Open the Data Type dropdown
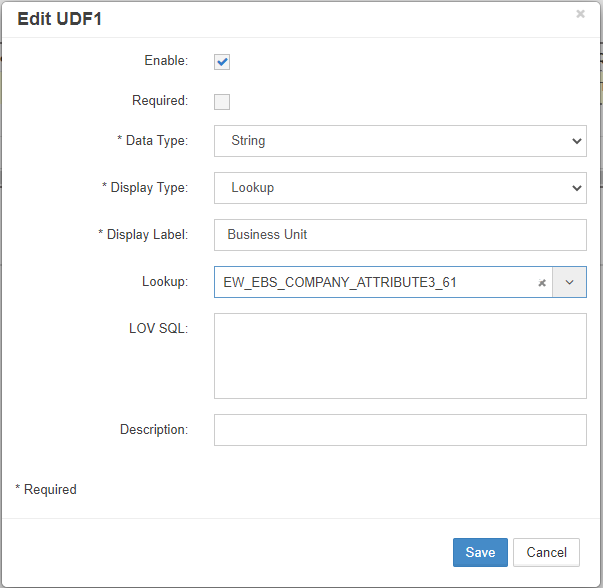Screen dimensions: 603x588 [399, 141]
